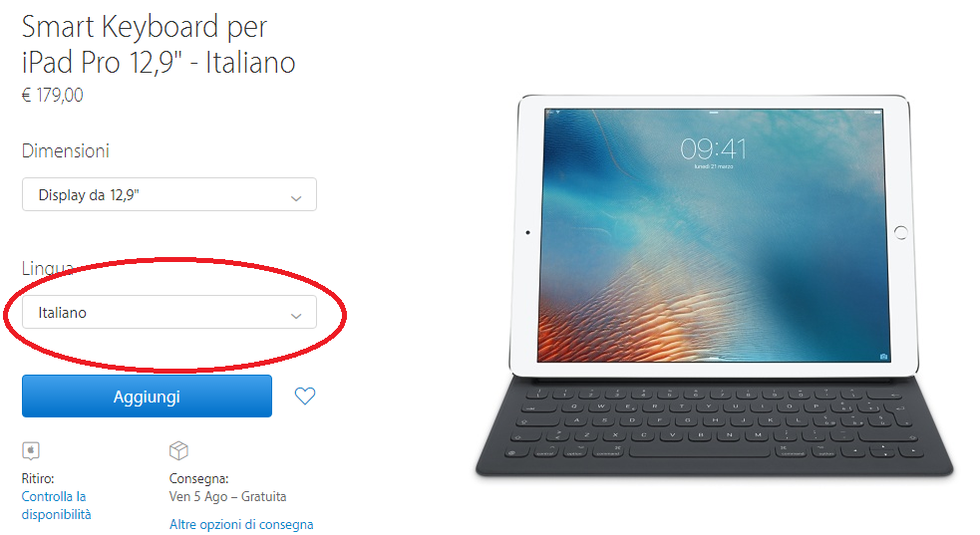Click the delivery box icon
Image resolution: width=980 pixels, height=535 pixels.
pyautogui.click(x=178, y=450)
